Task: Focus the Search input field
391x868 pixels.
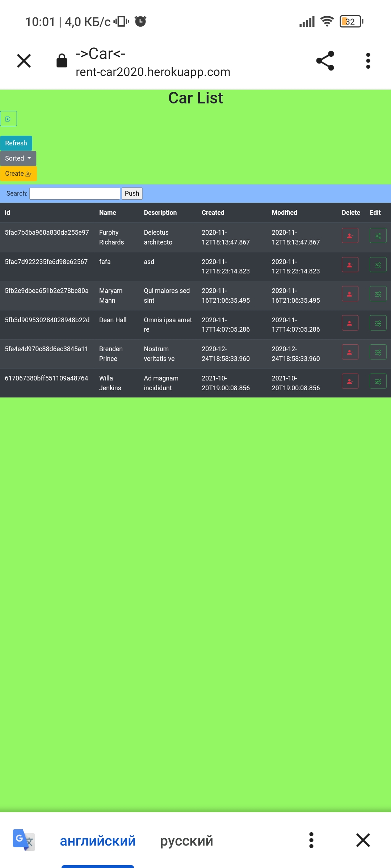Action: (75, 193)
